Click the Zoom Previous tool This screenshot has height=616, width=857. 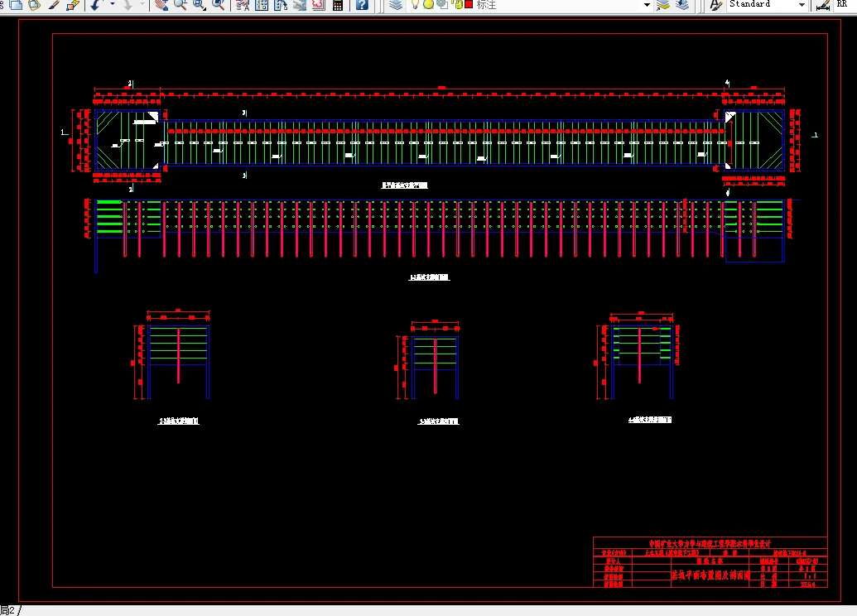(218, 5)
